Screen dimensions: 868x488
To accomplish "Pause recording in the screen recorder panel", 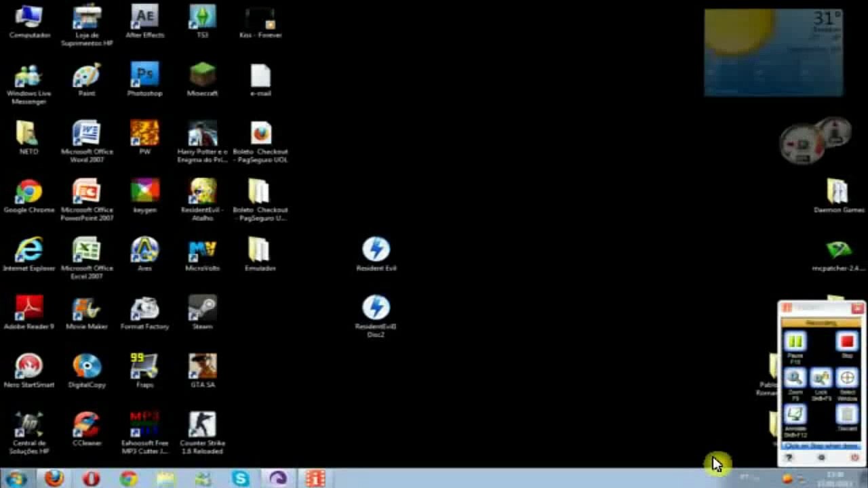I will [x=795, y=342].
